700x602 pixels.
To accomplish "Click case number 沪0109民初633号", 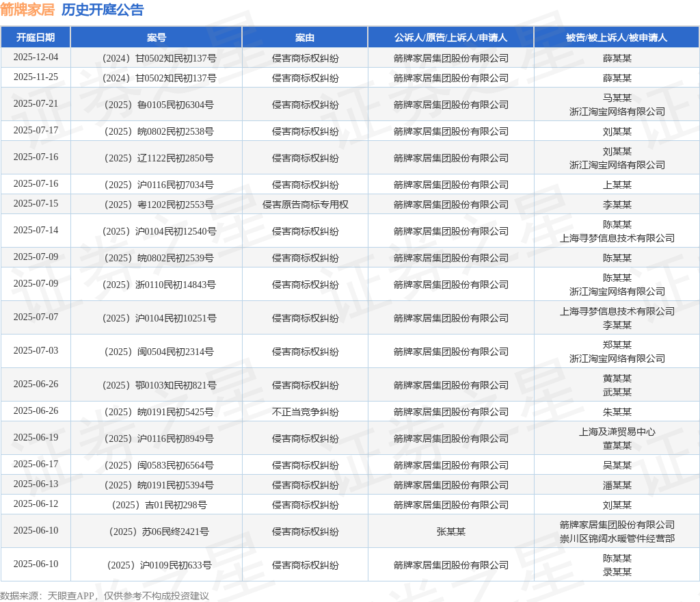I will tap(159, 565).
